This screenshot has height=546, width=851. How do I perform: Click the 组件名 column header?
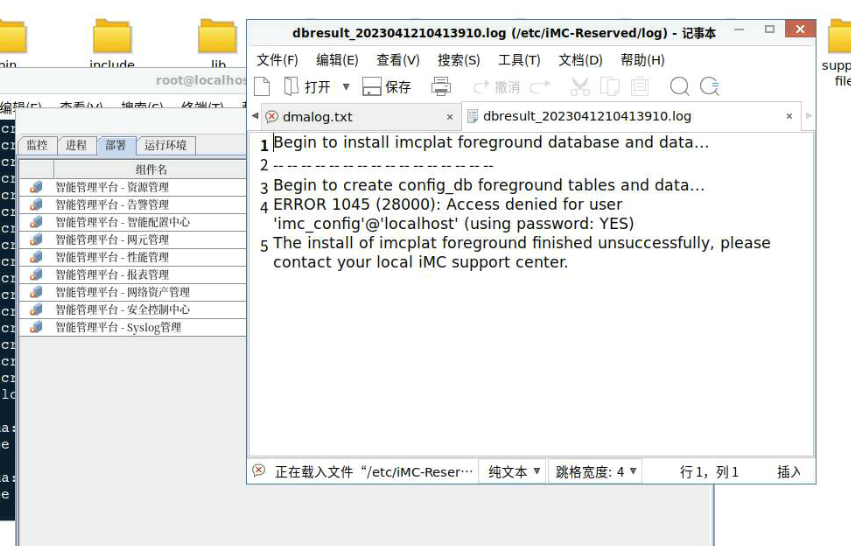(x=151, y=169)
